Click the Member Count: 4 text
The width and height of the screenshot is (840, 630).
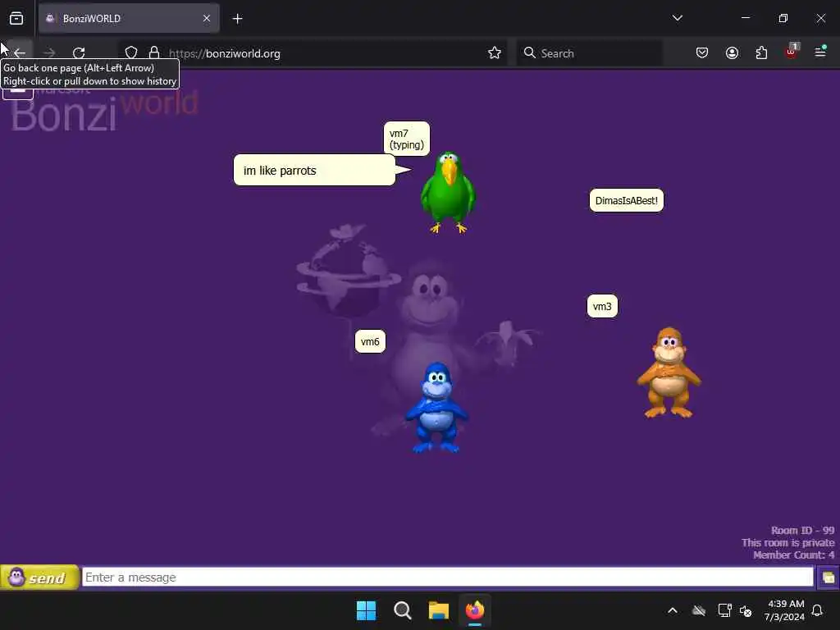click(793, 555)
